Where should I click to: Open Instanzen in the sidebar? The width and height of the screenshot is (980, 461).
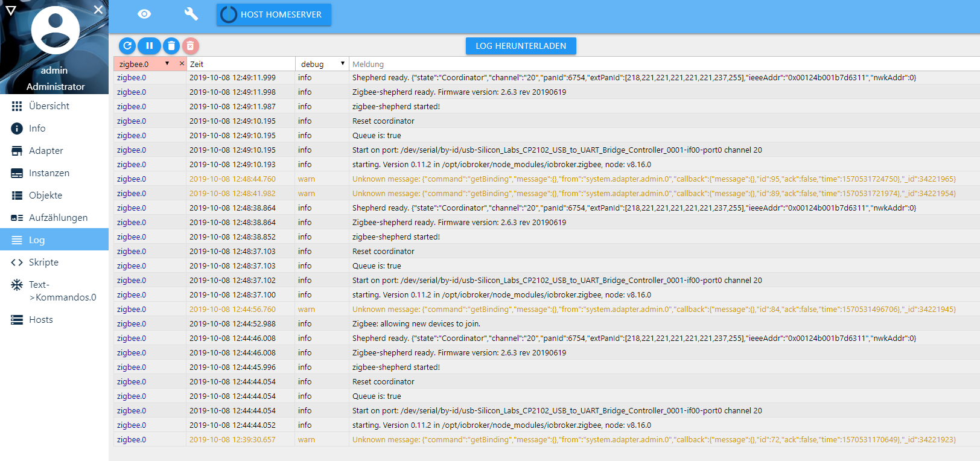54,173
